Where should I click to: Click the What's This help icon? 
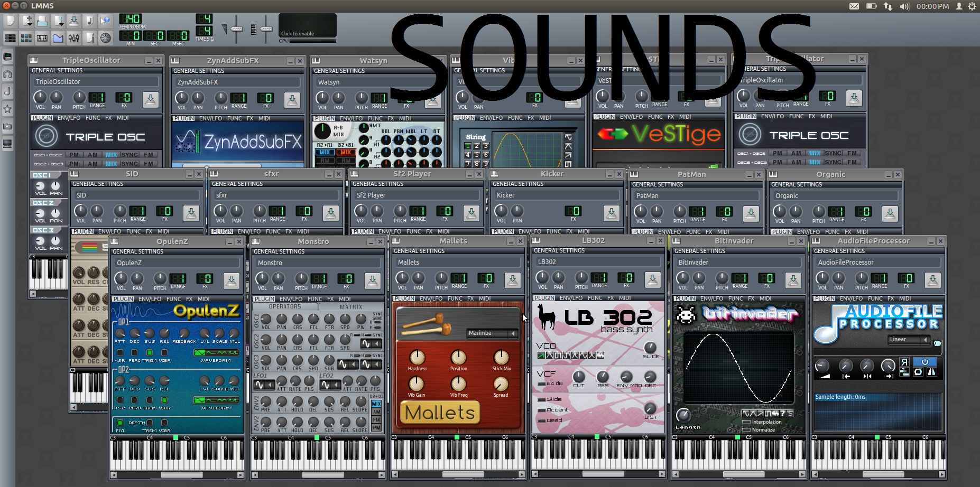point(106,21)
